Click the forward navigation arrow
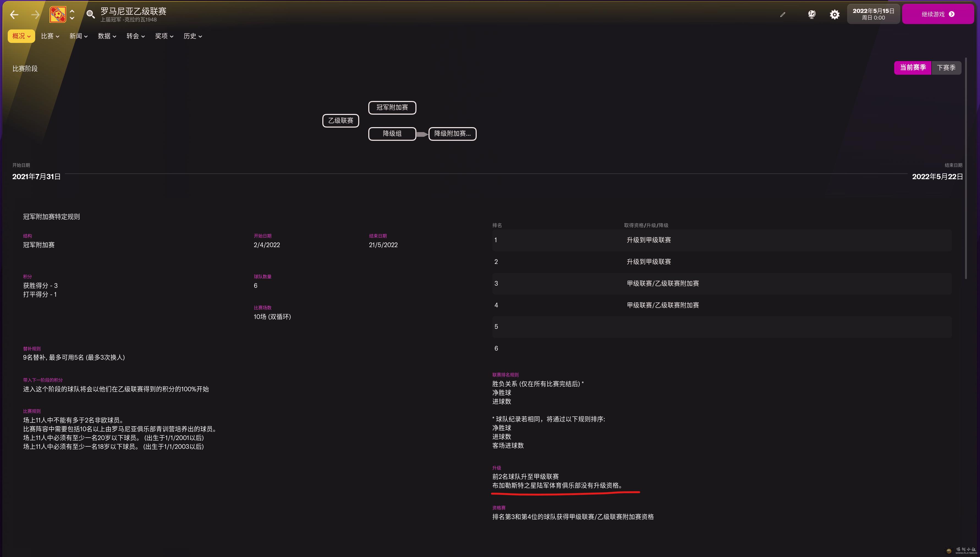The image size is (980, 557). [35, 15]
